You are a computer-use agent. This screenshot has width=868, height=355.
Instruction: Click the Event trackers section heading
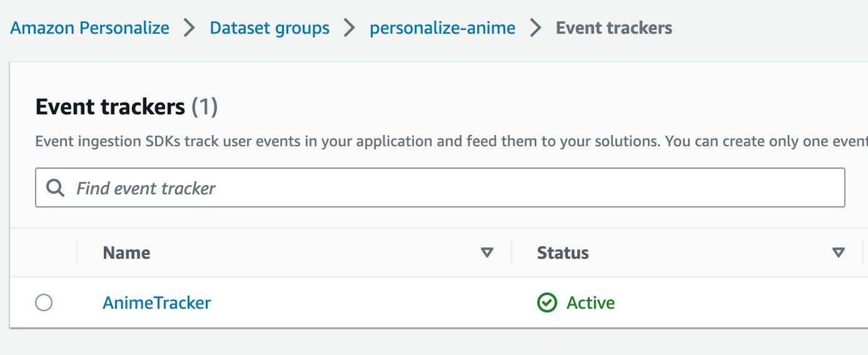110,107
